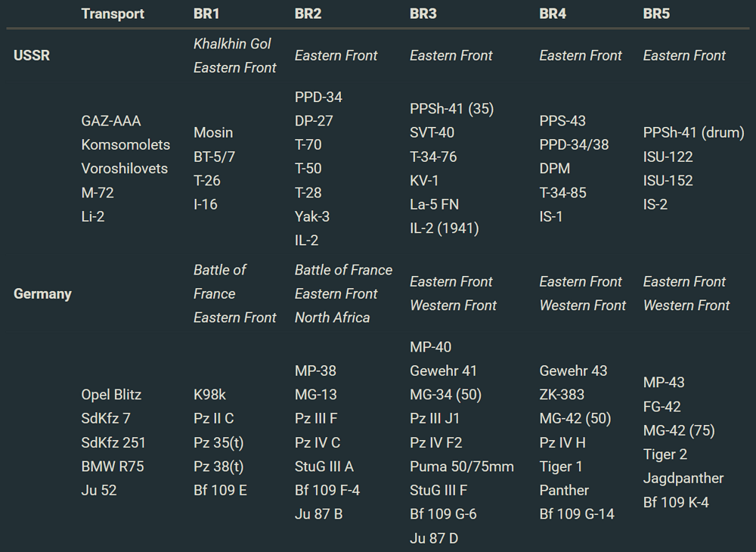The width and height of the screenshot is (756, 552).
Task: Click the BR5 column header
Action: coord(656,14)
